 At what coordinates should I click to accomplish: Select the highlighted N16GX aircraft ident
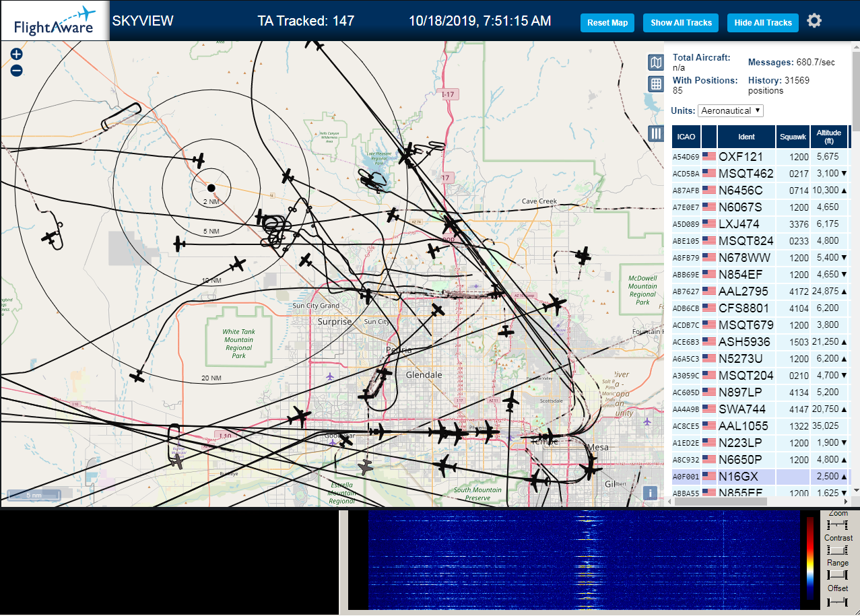[738, 476]
